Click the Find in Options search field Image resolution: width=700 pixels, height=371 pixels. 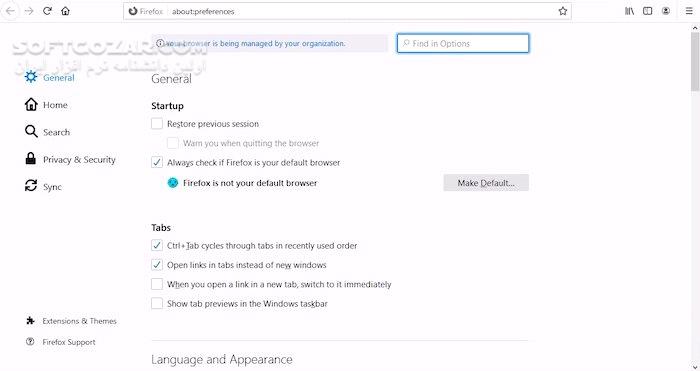[463, 43]
